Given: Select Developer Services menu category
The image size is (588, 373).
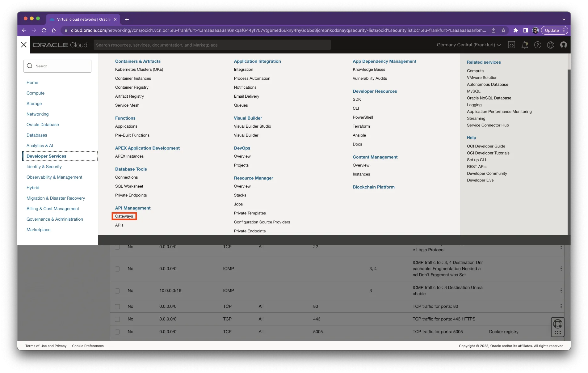Looking at the screenshot, I should [x=60, y=156].
